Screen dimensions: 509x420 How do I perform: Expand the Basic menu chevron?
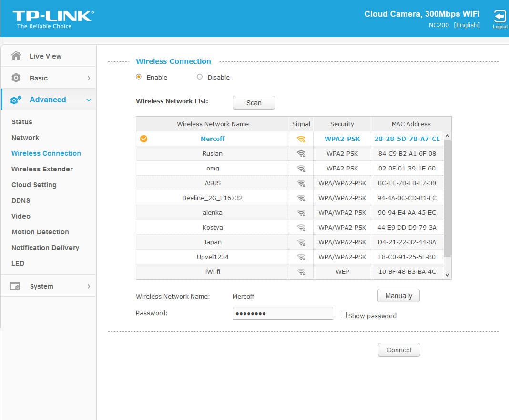tap(89, 78)
